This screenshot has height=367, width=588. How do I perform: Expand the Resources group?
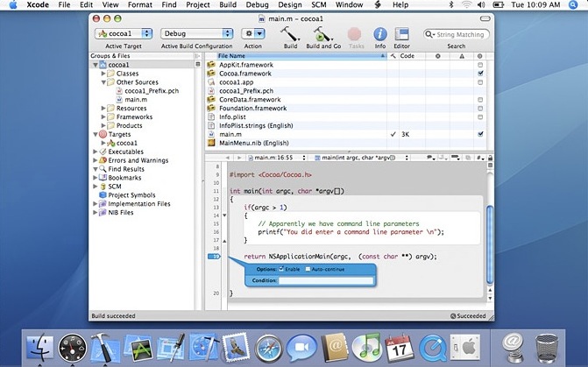pyautogui.click(x=103, y=109)
